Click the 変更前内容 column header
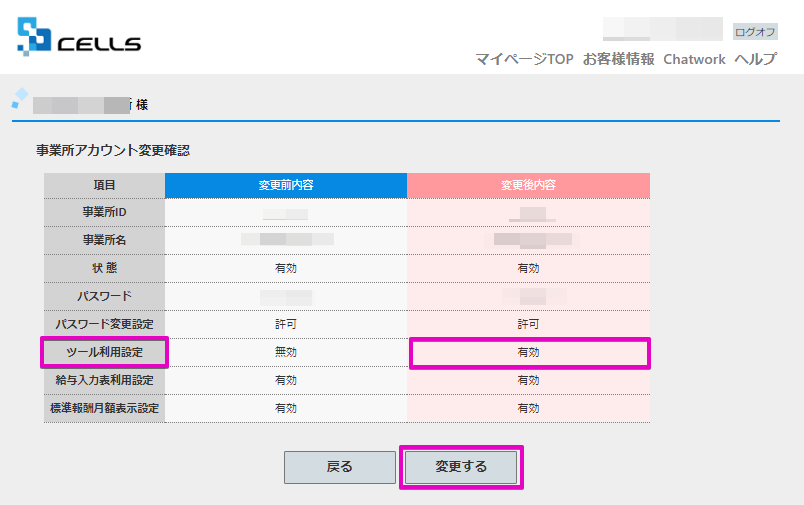Image resolution: width=804 pixels, height=505 pixels. (x=286, y=186)
